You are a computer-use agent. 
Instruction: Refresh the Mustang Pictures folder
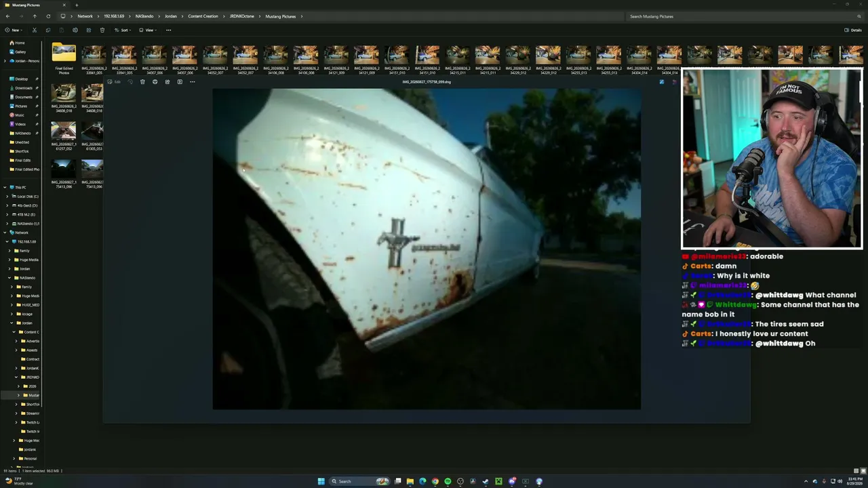click(x=48, y=16)
